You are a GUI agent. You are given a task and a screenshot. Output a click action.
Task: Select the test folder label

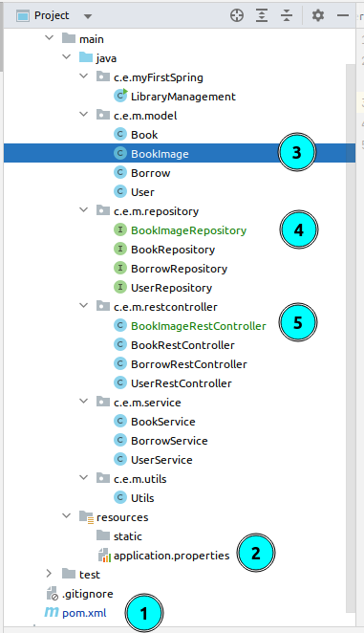pos(90,575)
